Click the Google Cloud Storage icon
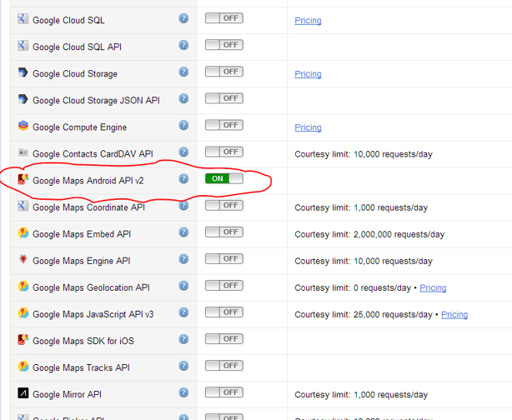This screenshot has width=512, height=420. (x=23, y=72)
